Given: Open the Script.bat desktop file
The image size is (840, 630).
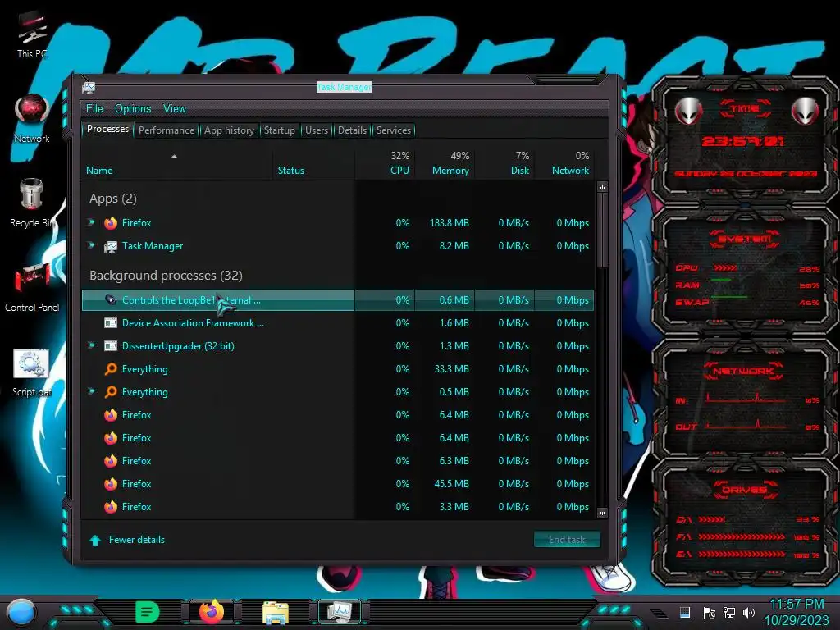Looking at the screenshot, I should 32,372.
